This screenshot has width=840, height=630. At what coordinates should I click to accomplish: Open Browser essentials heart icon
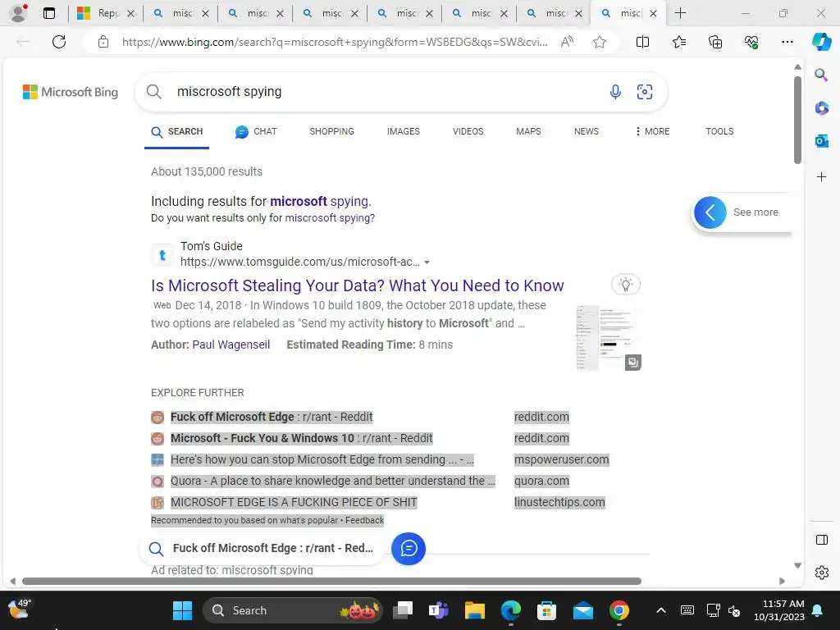click(751, 42)
